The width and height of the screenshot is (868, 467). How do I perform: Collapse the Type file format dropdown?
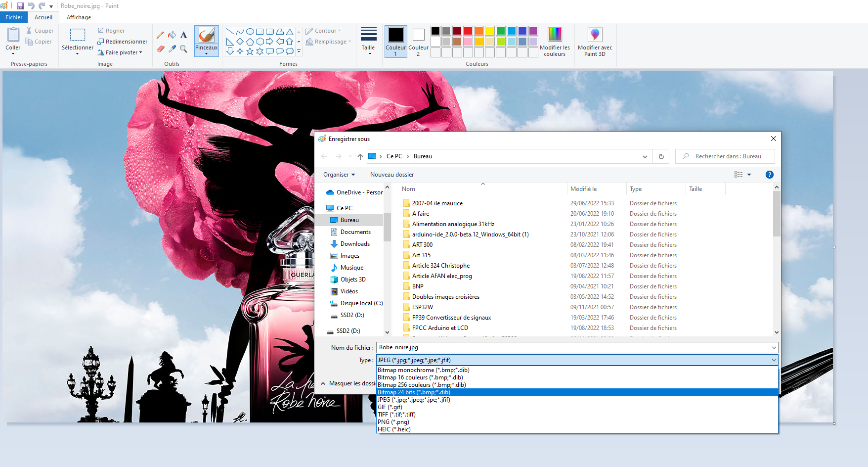[774, 360]
